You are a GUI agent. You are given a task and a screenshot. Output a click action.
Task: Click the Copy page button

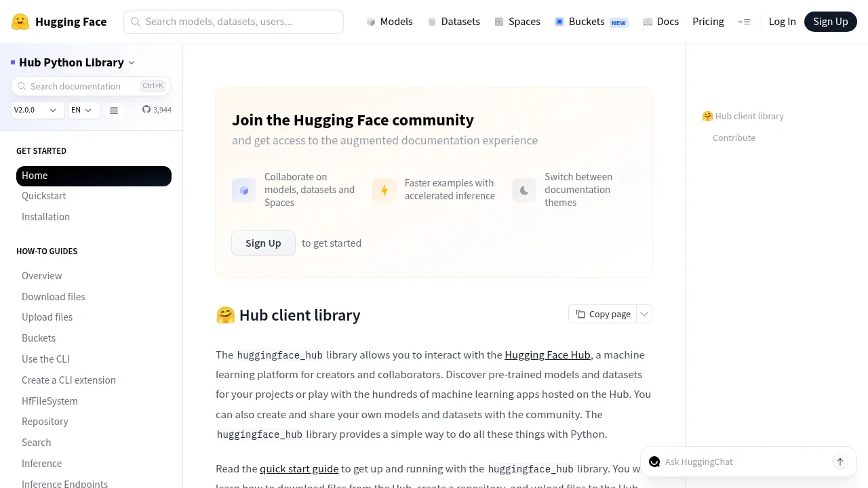(x=603, y=314)
